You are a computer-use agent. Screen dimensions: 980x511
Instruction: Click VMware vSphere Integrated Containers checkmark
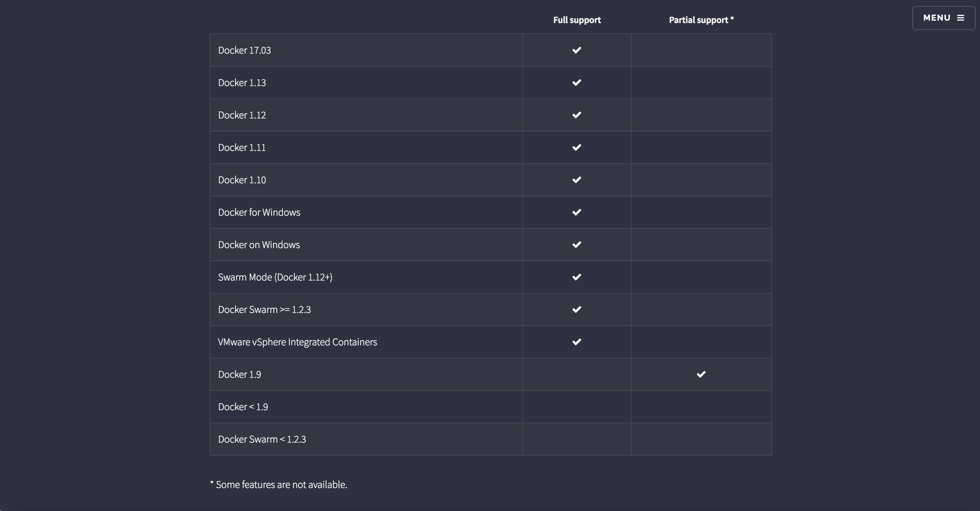pyautogui.click(x=577, y=342)
